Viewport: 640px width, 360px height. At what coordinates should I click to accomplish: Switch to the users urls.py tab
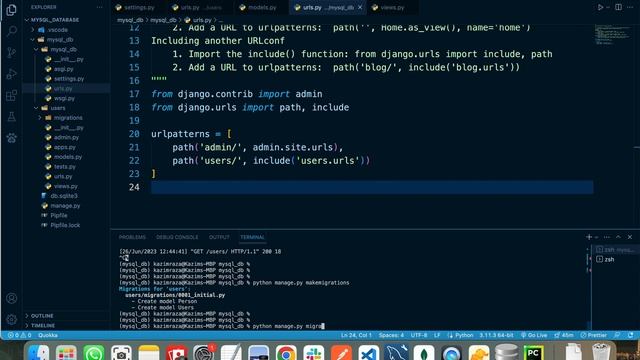pos(200,7)
